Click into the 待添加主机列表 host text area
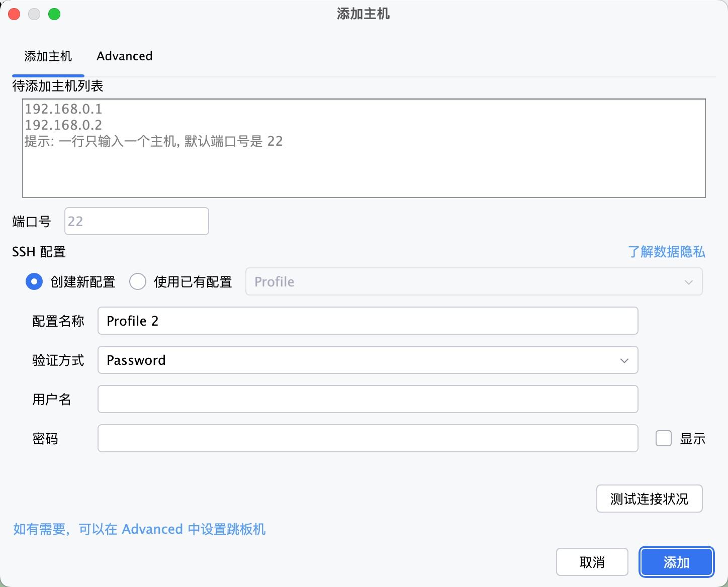 (x=364, y=148)
